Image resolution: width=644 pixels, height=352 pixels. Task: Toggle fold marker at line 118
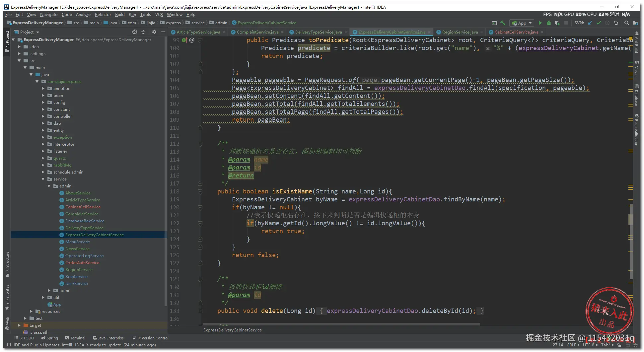(x=200, y=191)
